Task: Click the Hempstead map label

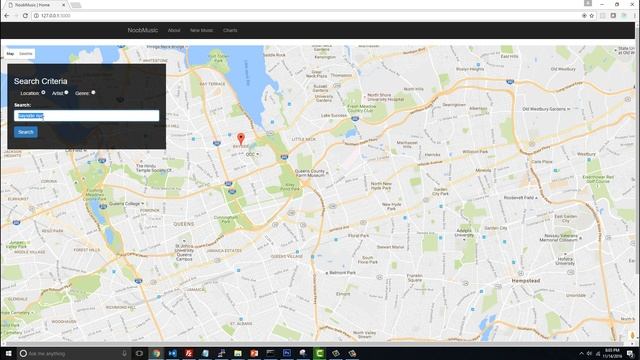Action: click(526, 281)
